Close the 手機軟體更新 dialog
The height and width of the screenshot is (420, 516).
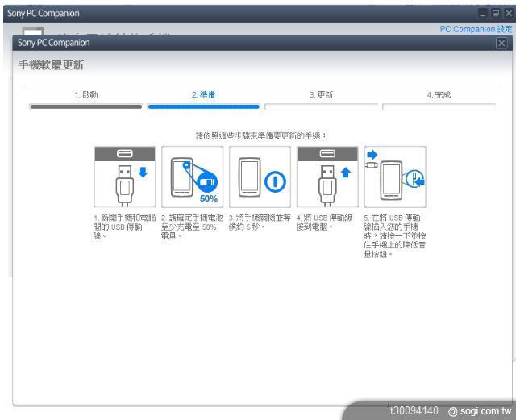click(x=501, y=43)
